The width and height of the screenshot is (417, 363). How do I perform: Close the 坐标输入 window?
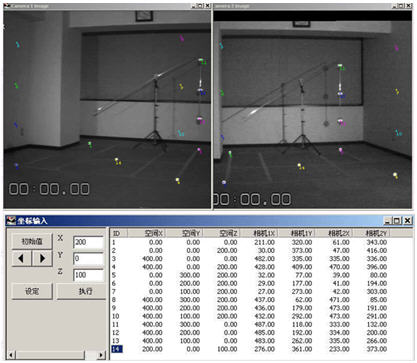408,221
